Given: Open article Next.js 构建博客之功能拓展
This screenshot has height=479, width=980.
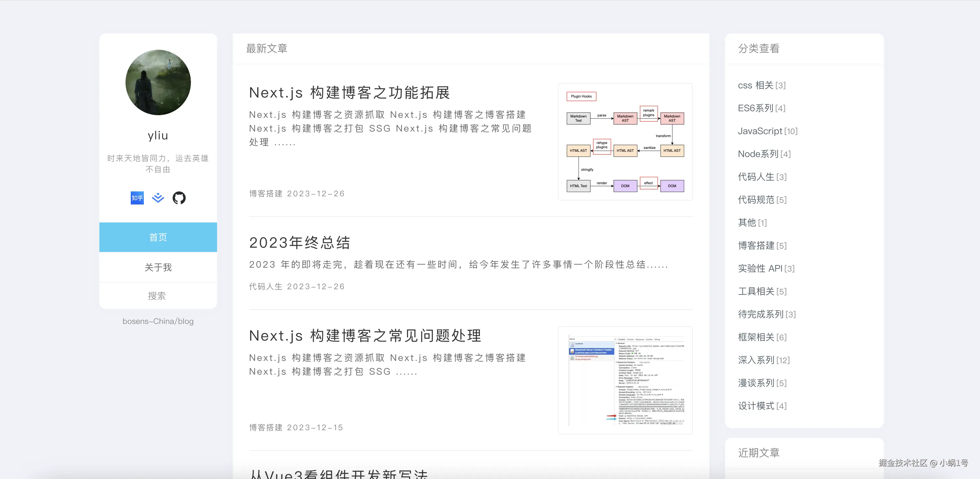Looking at the screenshot, I should (349, 93).
